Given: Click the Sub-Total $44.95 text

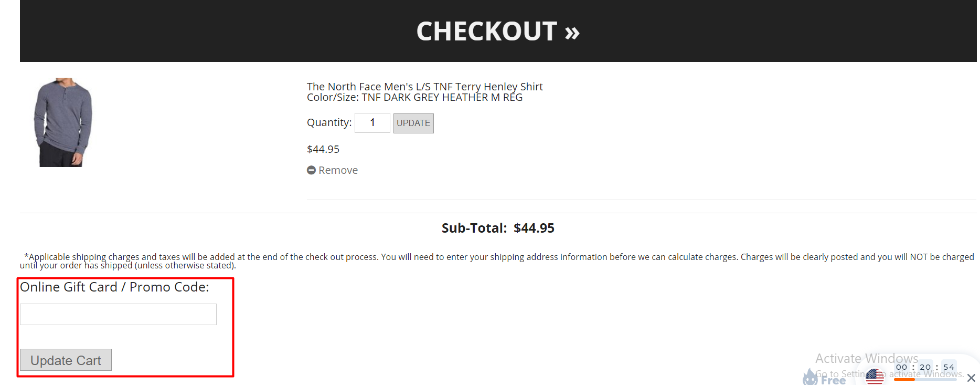Looking at the screenshot, I should tap(498, 228).
